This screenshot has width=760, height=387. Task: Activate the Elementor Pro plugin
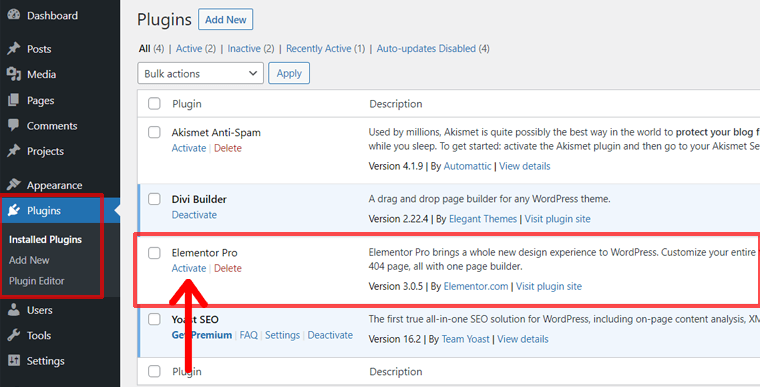[x=189, y=268]
